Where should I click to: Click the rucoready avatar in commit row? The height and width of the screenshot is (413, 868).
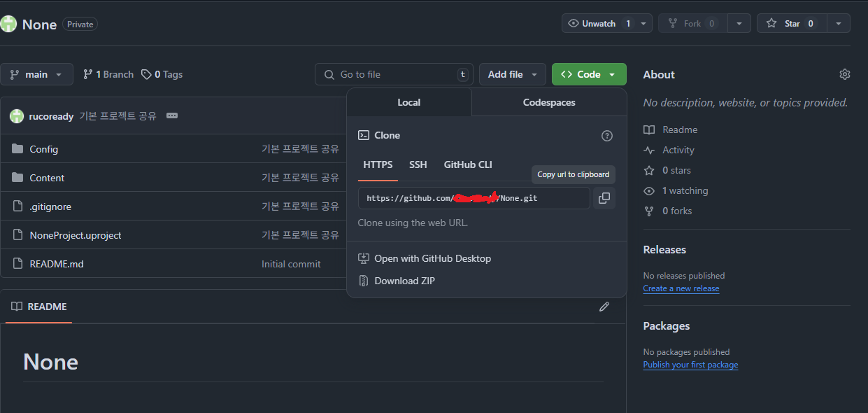coord(17,116)
